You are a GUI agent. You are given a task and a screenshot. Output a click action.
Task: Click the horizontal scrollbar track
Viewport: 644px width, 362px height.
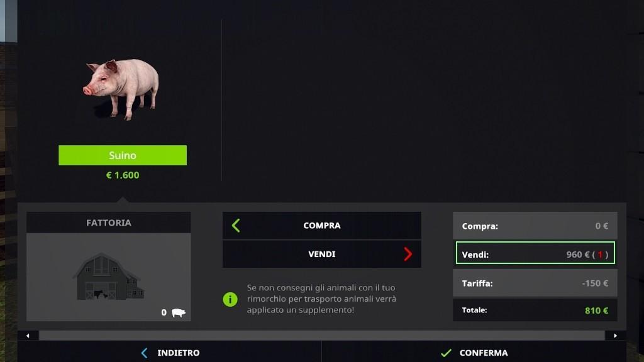(x=321, y=336)
